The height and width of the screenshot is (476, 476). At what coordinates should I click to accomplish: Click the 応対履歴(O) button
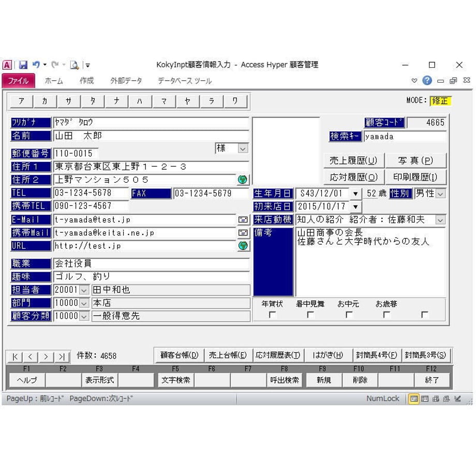point(353,177)
